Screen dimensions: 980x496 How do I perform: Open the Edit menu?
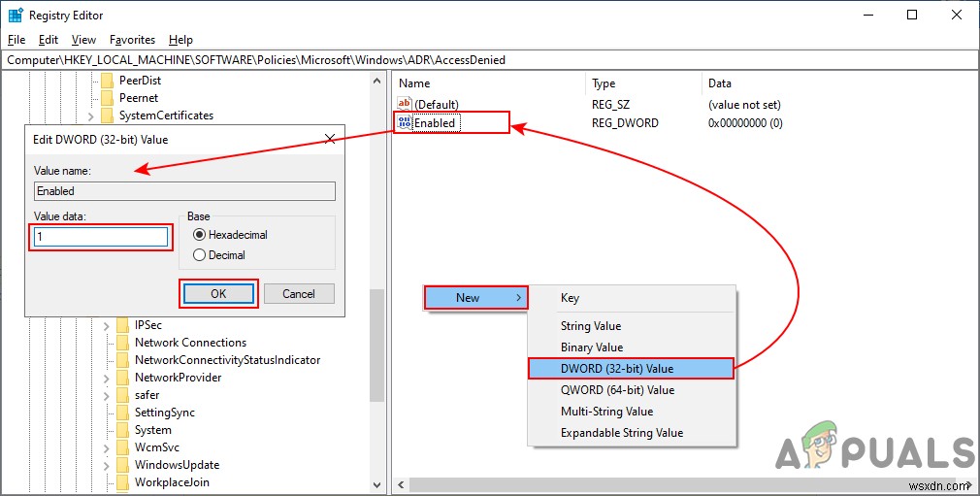click(x=49, y=40)
